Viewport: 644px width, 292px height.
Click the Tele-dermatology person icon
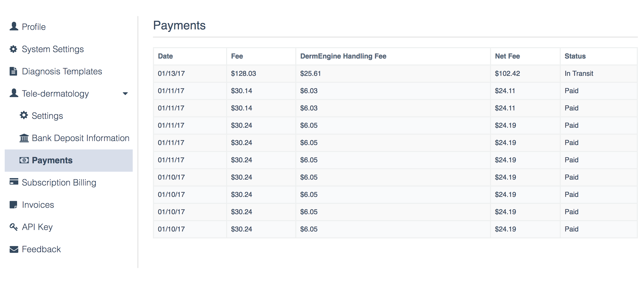(x=14, y=93)
